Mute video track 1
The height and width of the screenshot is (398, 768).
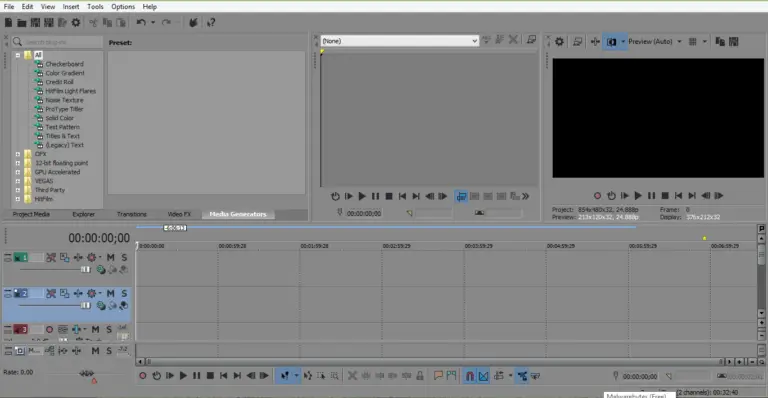pyautogui.click(x=111, y=257)
